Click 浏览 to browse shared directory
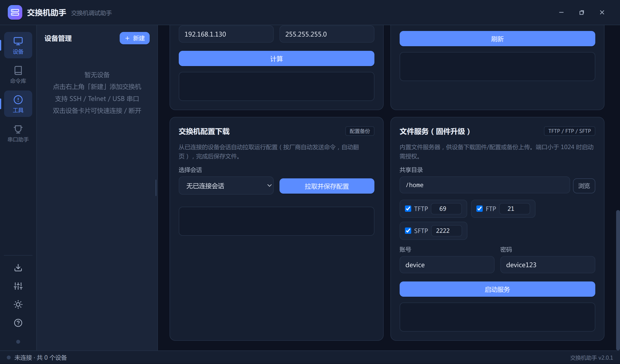The image size is (620, 364). pos(584,186)
